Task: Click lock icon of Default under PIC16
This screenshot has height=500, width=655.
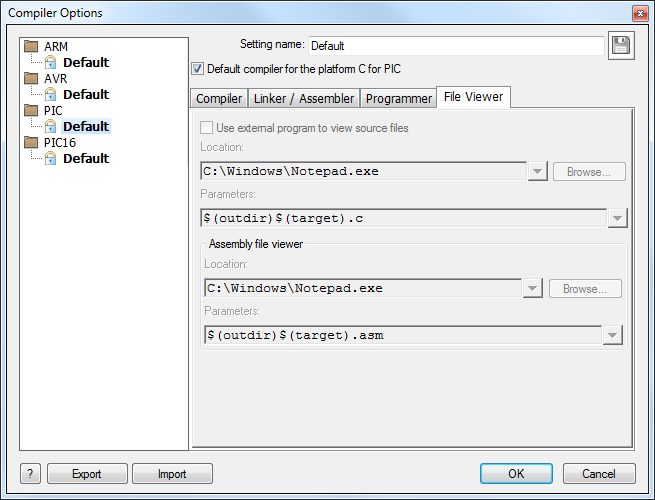Action: pyautogui.click(x=51, y=158)
